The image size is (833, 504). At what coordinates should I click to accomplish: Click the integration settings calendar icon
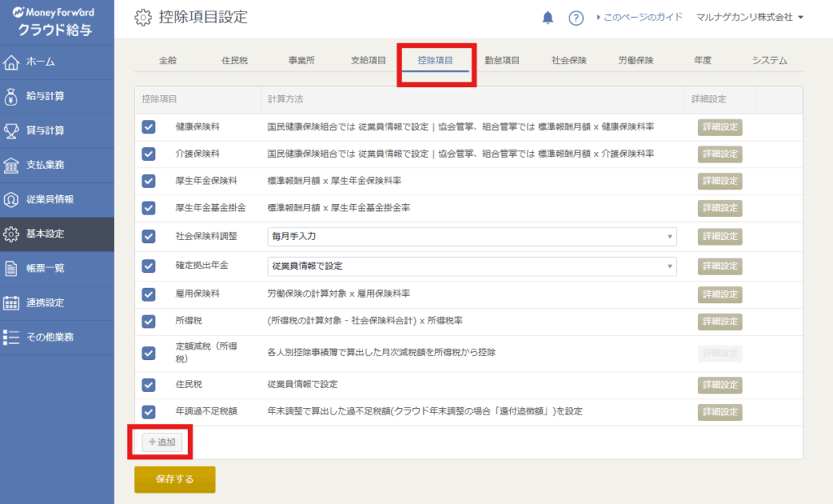pos(11,302)
